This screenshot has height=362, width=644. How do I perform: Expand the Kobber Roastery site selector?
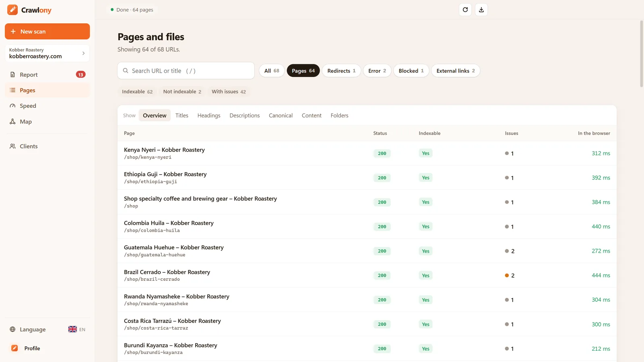pos(47,53)
